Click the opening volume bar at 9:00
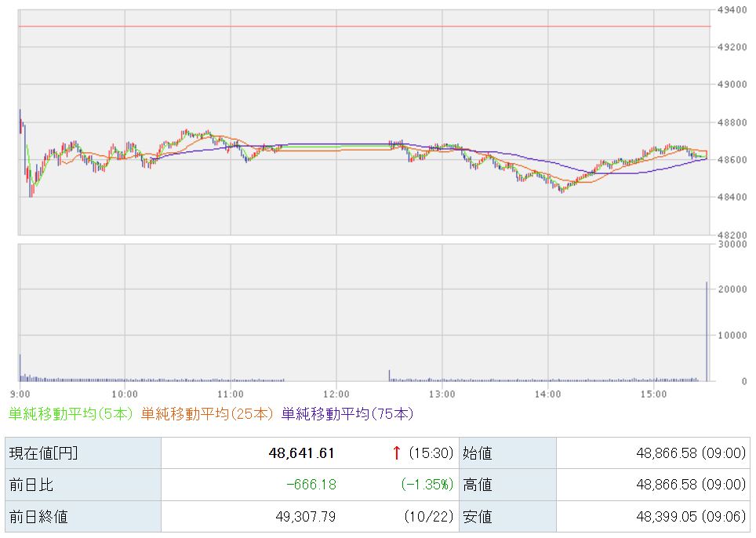 tap(20, 369)
